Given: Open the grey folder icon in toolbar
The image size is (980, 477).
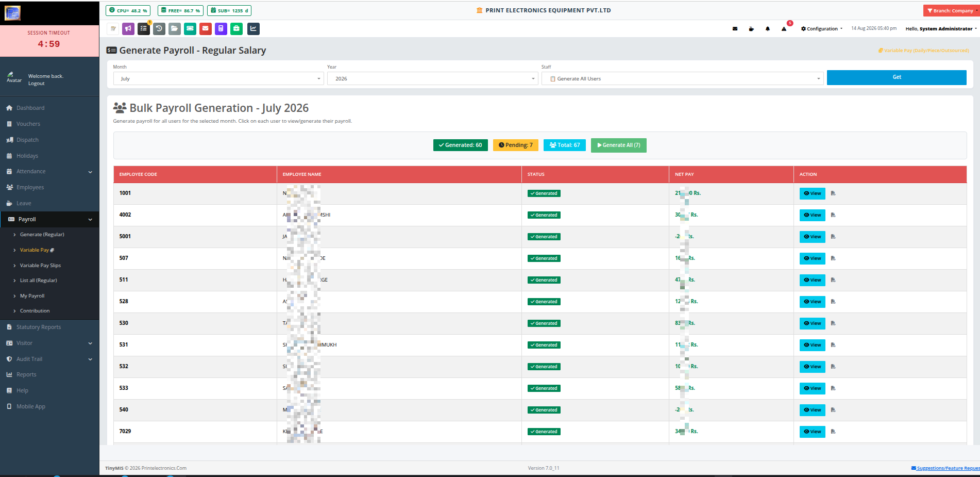Looking at the screenshot, I should 175,29.
